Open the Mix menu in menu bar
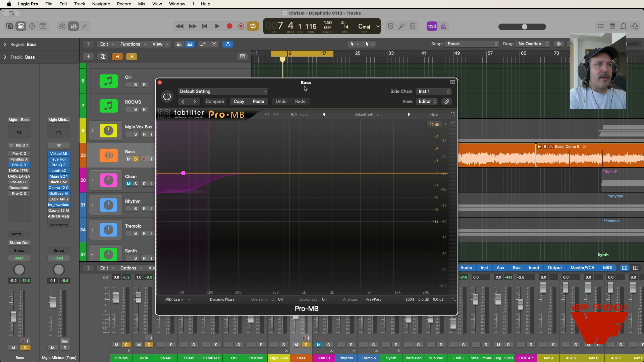644x362 pixels. (142, 4)
